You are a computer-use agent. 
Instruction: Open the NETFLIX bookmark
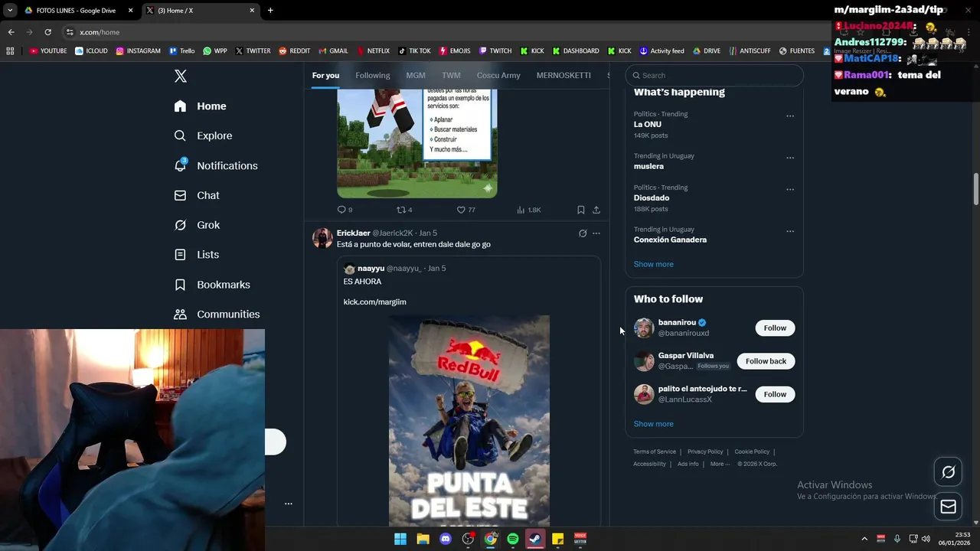tap(373, 51)
